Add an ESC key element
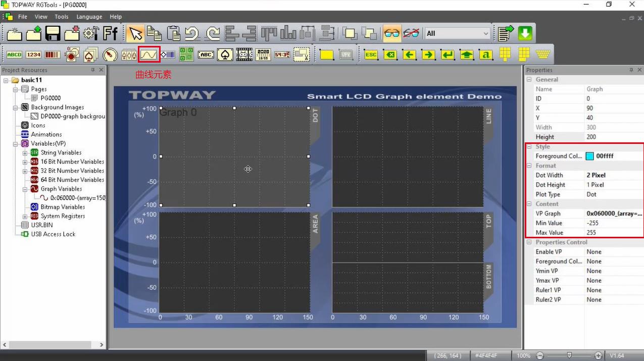644x361 pixels. tap(371, 55)
